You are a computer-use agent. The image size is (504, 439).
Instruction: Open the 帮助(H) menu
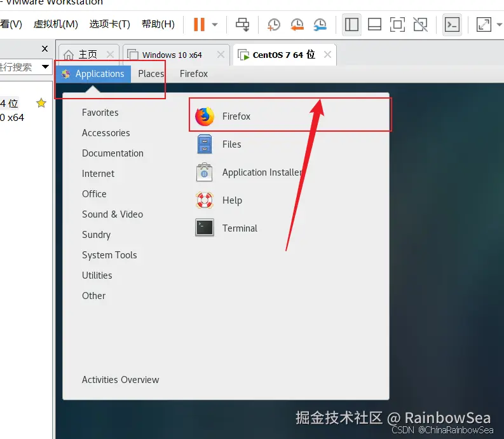158,24
